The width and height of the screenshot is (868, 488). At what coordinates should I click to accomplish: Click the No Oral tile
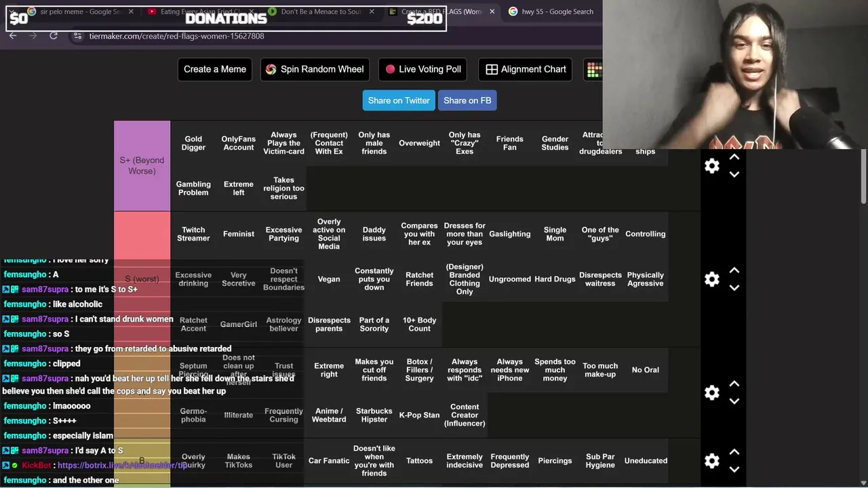tap(646, 370)
